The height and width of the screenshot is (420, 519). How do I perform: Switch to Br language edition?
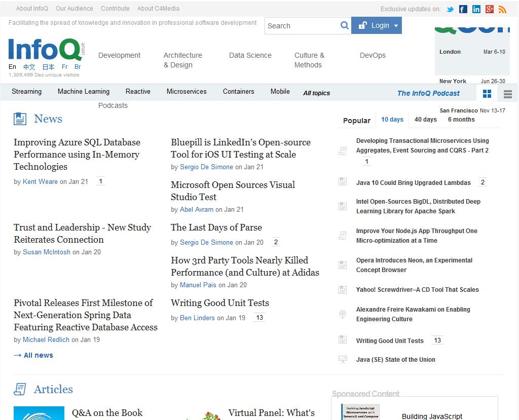point(78,67)
